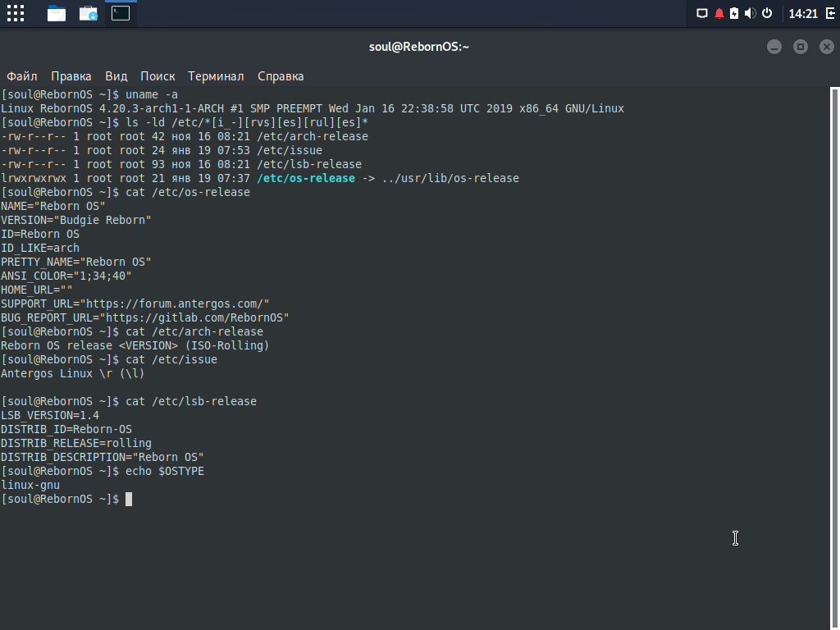Click the 'echo $OSTYPE' command text
The width and height of the screenshot is (840, 630).
click(164, 471)
